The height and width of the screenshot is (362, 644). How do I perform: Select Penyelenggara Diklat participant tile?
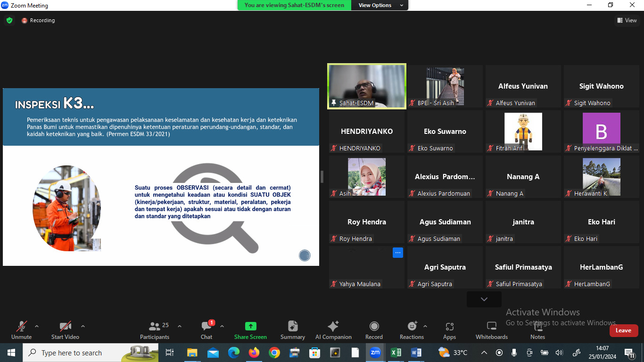click(x=602, y=132)
